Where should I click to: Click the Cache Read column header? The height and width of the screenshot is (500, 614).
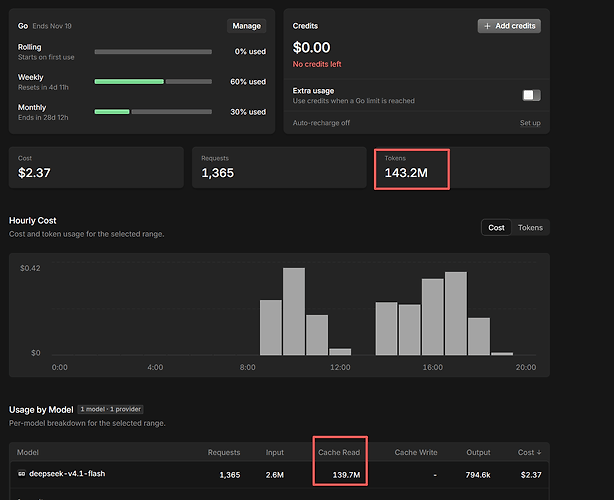(339, 452)
